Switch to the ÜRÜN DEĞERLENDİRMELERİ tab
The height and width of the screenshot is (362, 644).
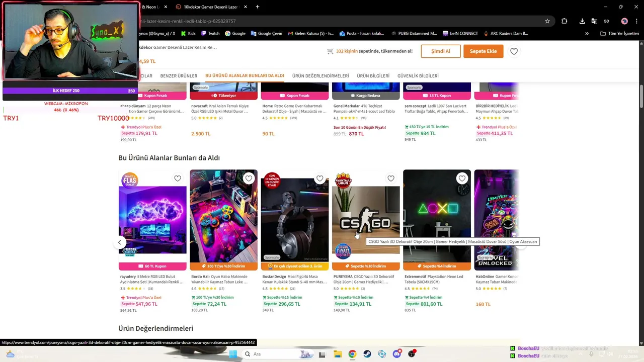320,76
